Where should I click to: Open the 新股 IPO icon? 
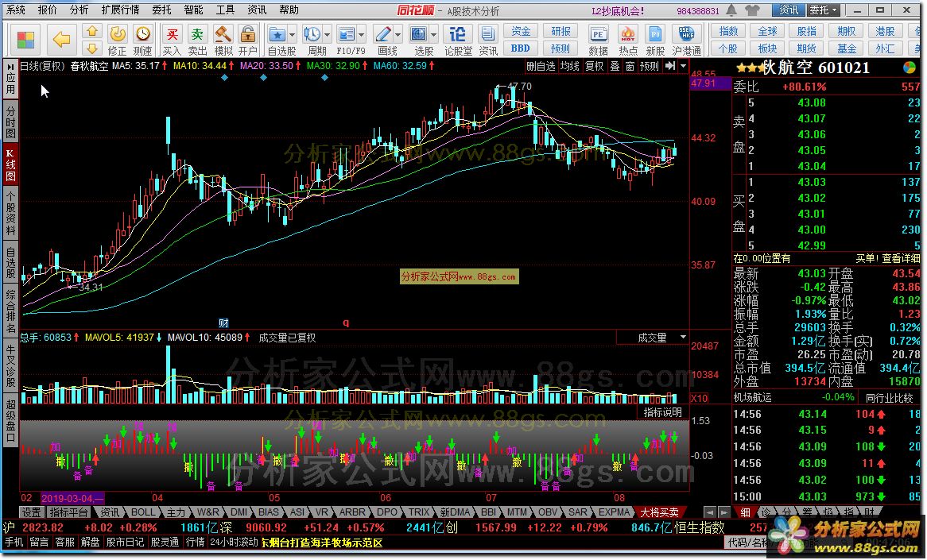tap(655, 35)
